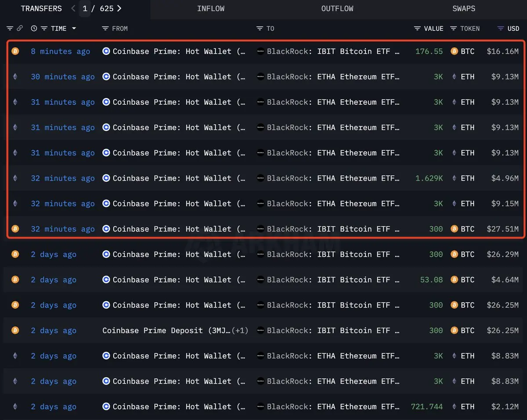This screenshot has width=527, height=420.
Task: Open the 30 minutes ago transaction
Action: [63, 77]
